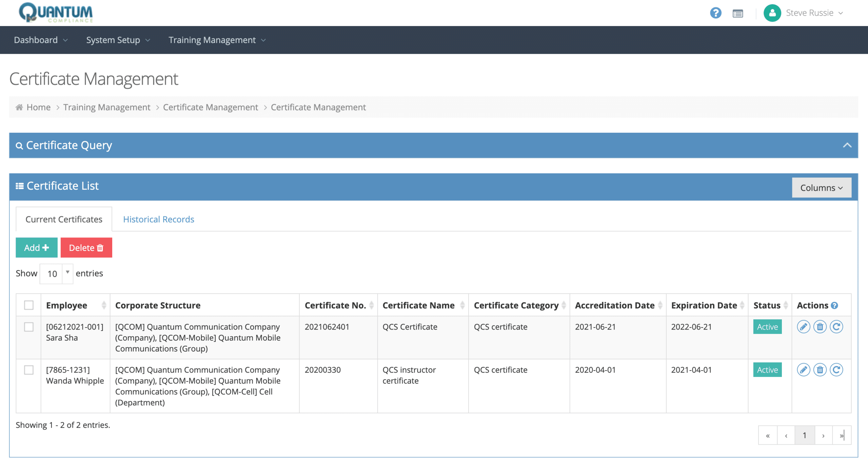
Task: Click the Actions column help icon
Action: point(834,306)
